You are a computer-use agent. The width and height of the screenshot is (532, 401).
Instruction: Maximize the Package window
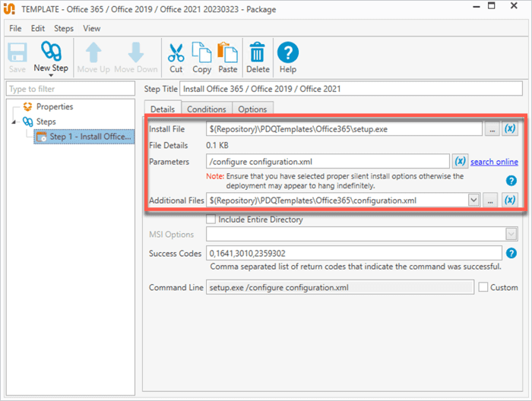click(x=491, y=6)
